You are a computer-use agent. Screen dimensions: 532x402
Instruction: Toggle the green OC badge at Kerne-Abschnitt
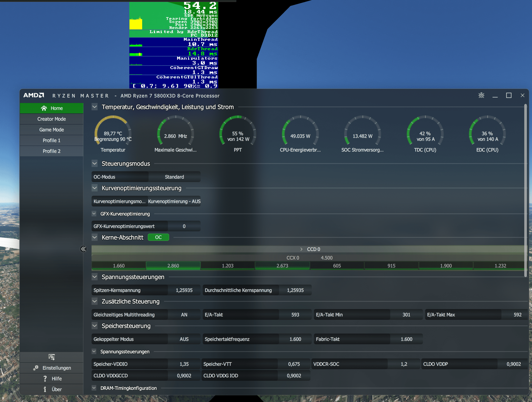(x=158, y=237)
